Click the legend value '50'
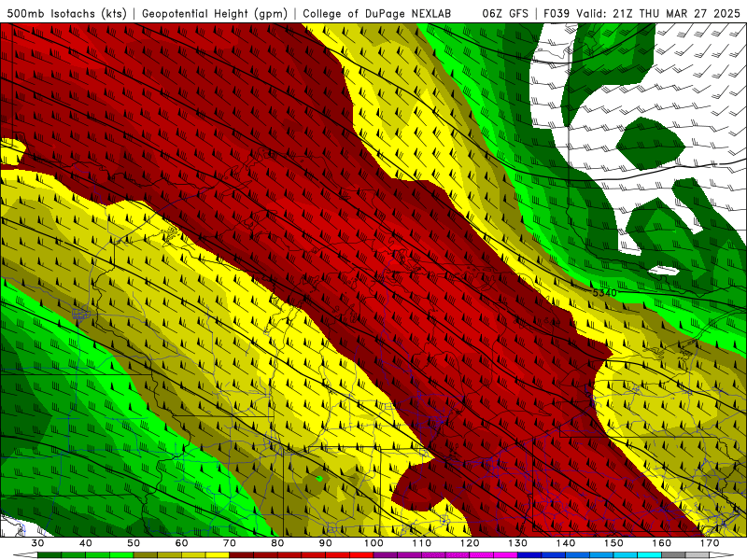747x560 pixels. [x=134, y=543]
